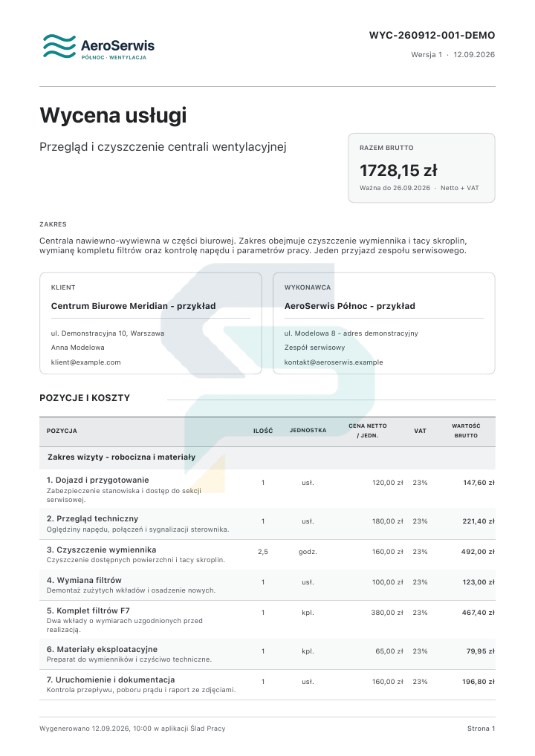Click 'Ważna do 26.09.2026' validity note
The height and width of the screenshot is (756, 535).
point(395,188)
